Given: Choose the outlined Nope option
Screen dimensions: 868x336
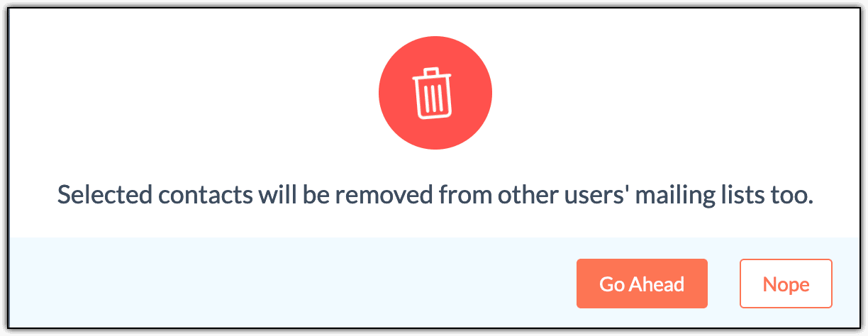Looking at the screenshot, I should click(x=786, y=284).
